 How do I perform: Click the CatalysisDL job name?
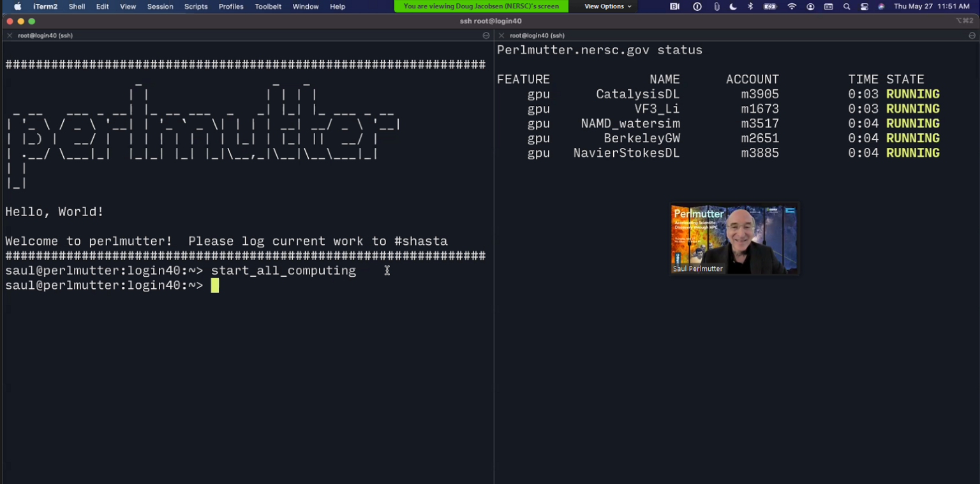638,94
